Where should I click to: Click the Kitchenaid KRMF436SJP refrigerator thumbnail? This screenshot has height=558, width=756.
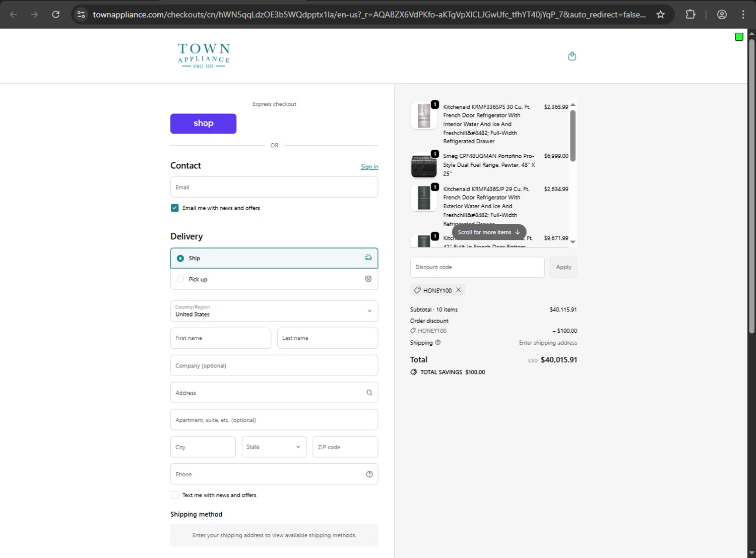pyautogui.click(x=424, y=198)
